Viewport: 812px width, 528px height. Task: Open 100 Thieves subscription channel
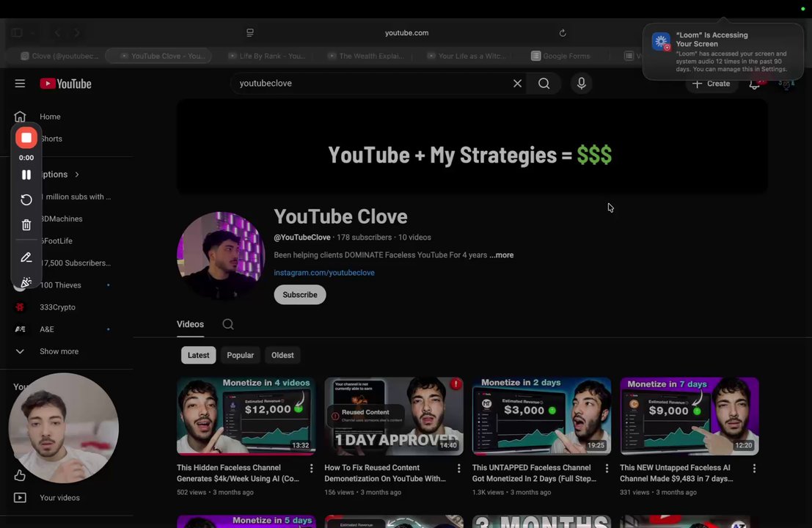pyautogui.click(x=61, y=285)
